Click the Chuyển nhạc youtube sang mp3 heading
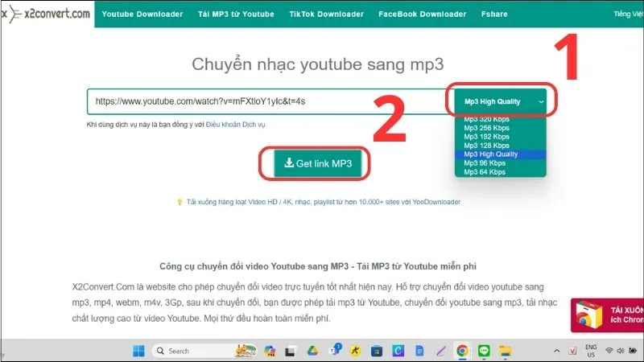The width and height of the screenshot is (644, 362). [x=318, y=64]
